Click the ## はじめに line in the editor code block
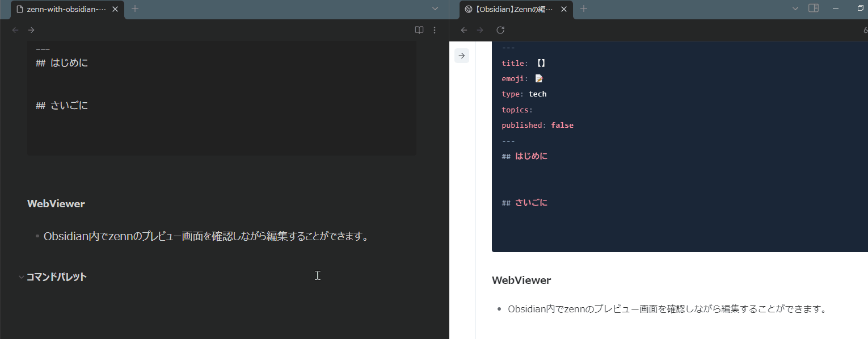The width and height of the screenshot is (868, 339). click(62, 63)
